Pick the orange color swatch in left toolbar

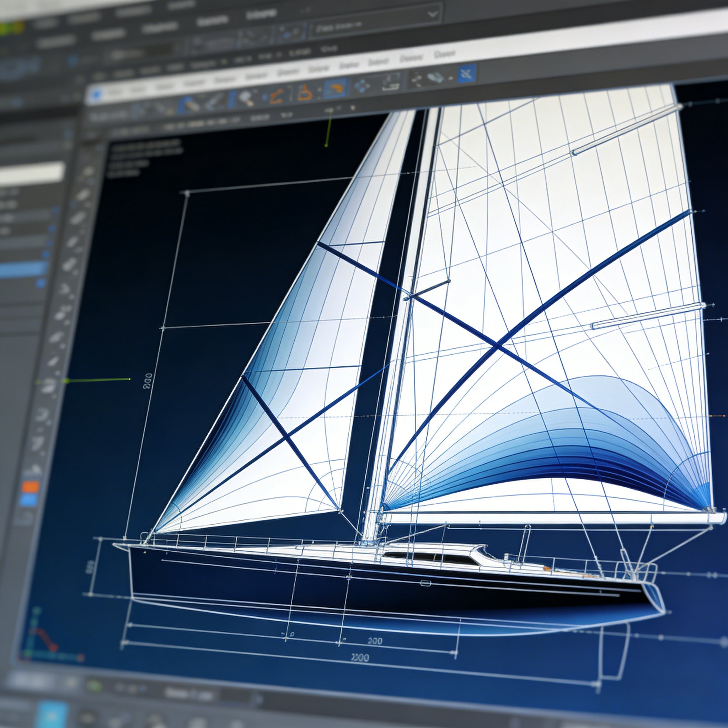click(30, 487)
